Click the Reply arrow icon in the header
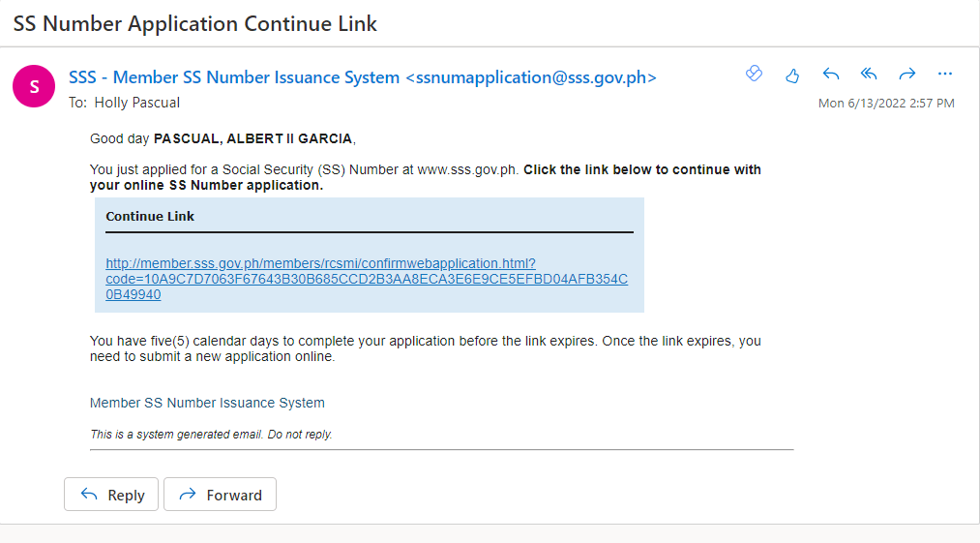Screen dimensions: 980x543 tap(831, 75)
